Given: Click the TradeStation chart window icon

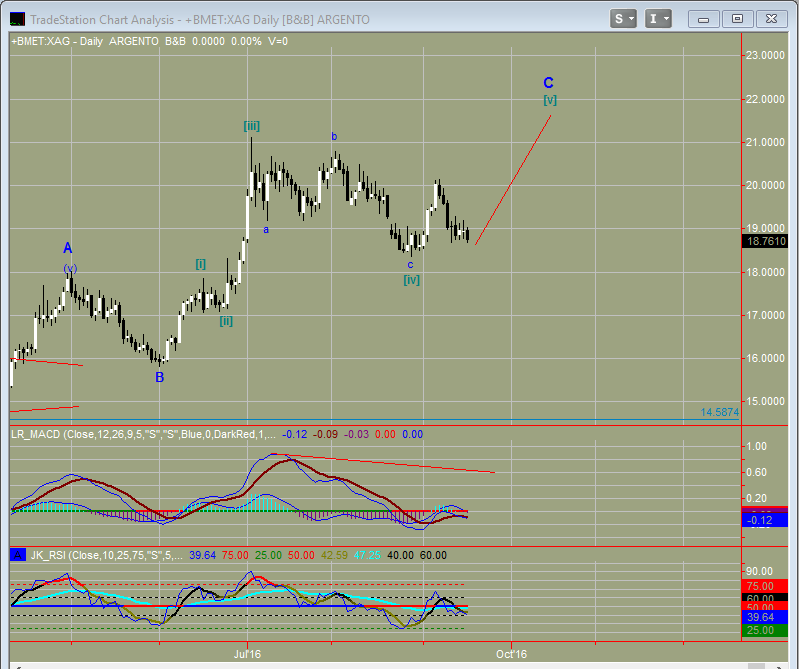Looking at the screenshot, I should pyautogui.click(x=17, y=19).
